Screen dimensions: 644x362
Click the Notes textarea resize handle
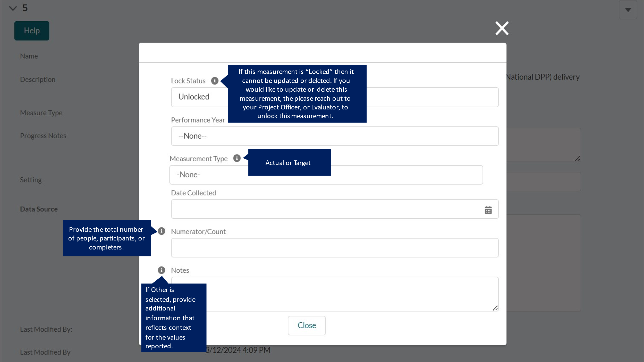495,308
